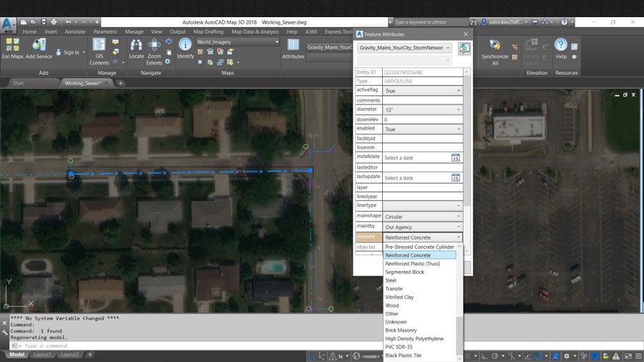Switch to the Layout1 tab
The height and width of the screenshot is (362, 644).
(42, 354)
